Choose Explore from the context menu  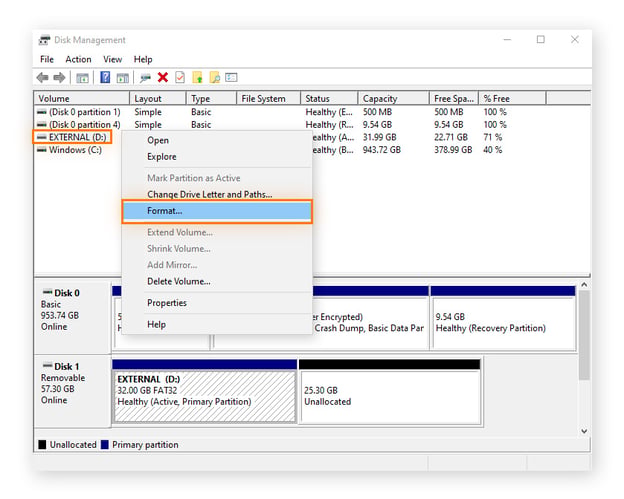(x=217, y=157)
